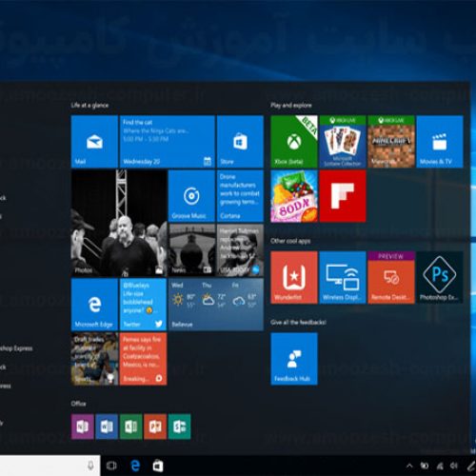Launch the Photoshop Express tile
This screenshot has height=476, width=476.
pyautogui.click(x=440, y=277)
